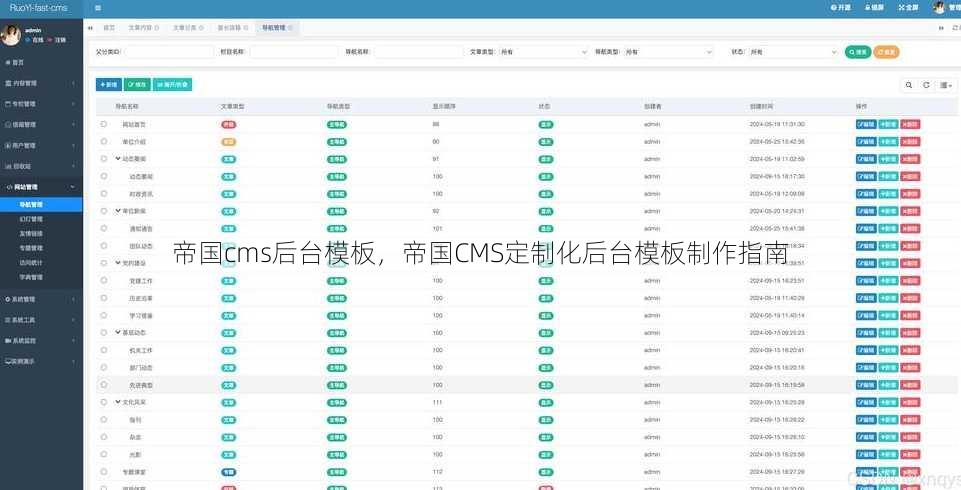Click red 删除 button in row with order 92
The height and width of the screenshot is (490, 961).
pyautogui.click(x=910, y=211)
